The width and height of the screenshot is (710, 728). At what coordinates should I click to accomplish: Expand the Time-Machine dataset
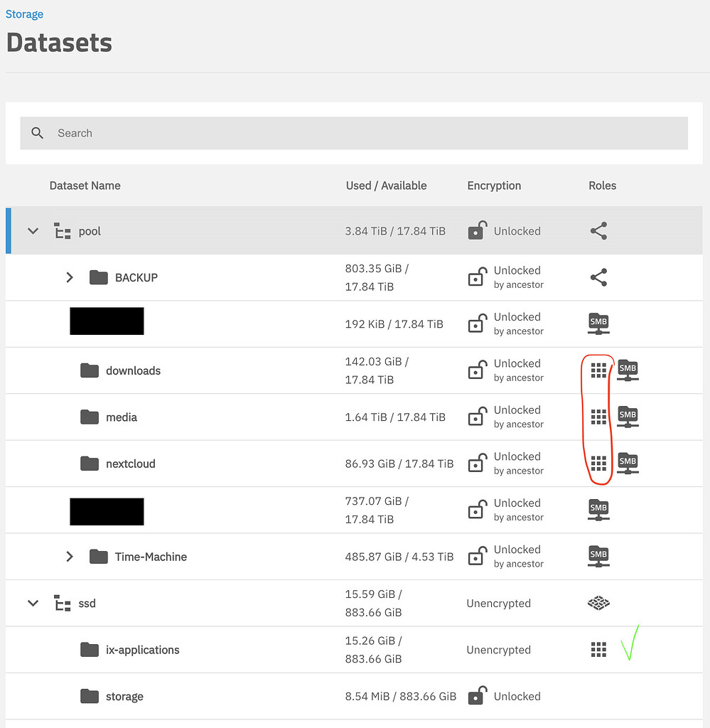pos(69,556)
